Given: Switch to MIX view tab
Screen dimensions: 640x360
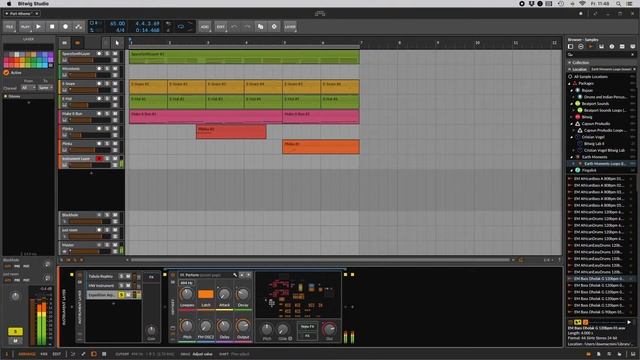Looking at the screenshot, I should pyautogui.click(x=44, y=354).
